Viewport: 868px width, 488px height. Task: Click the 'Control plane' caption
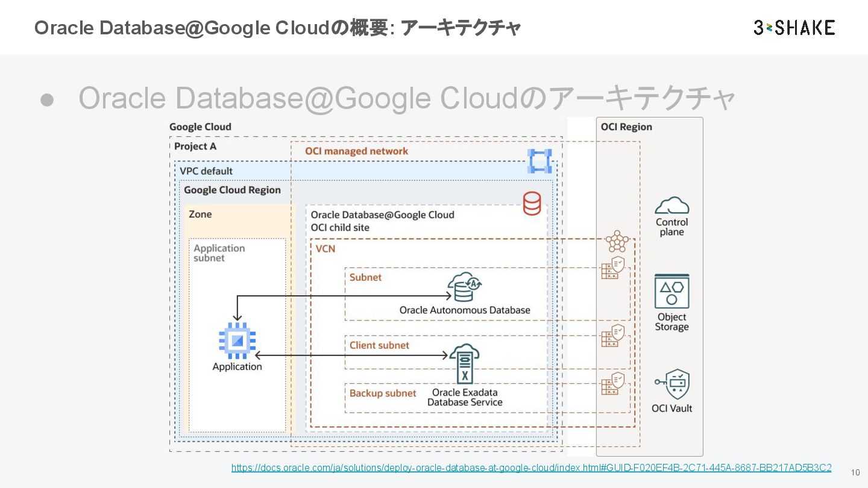pos(671,227)
